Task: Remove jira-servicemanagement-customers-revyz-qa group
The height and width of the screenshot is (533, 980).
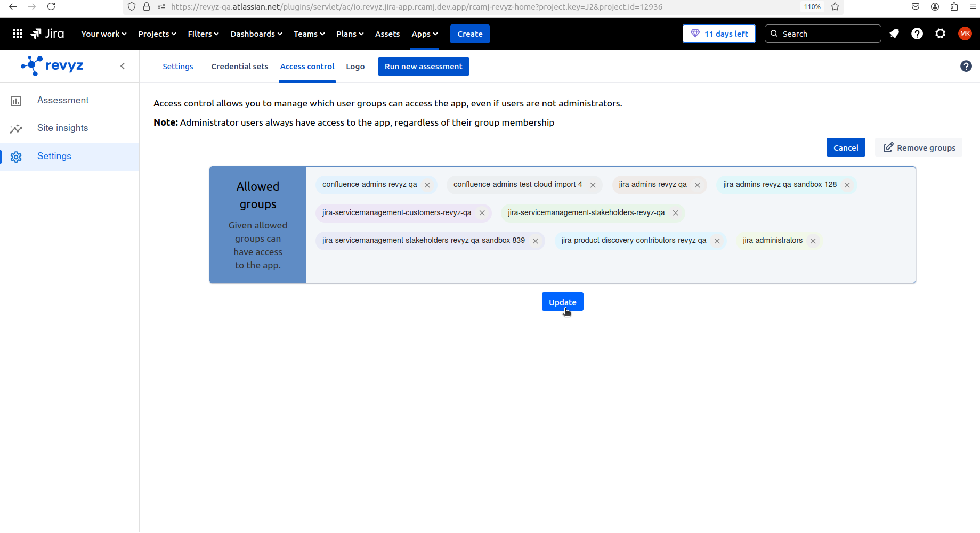Action: [x=482, y=212]
